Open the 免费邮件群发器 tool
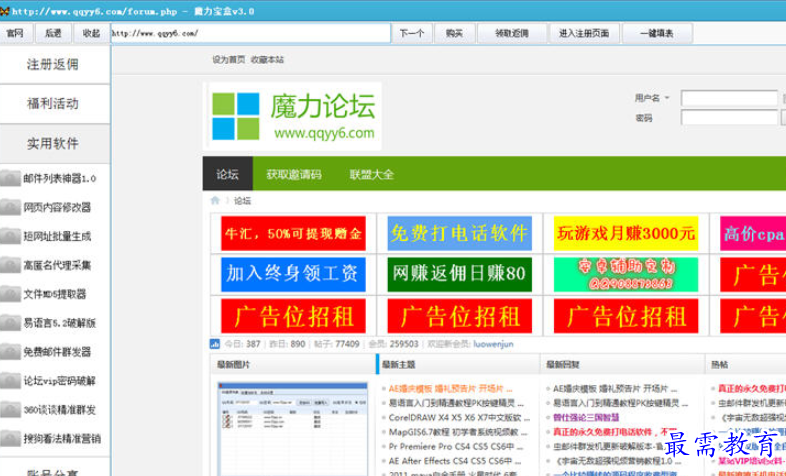The height and width of the screenshot is (476, 786). point(56,352)
